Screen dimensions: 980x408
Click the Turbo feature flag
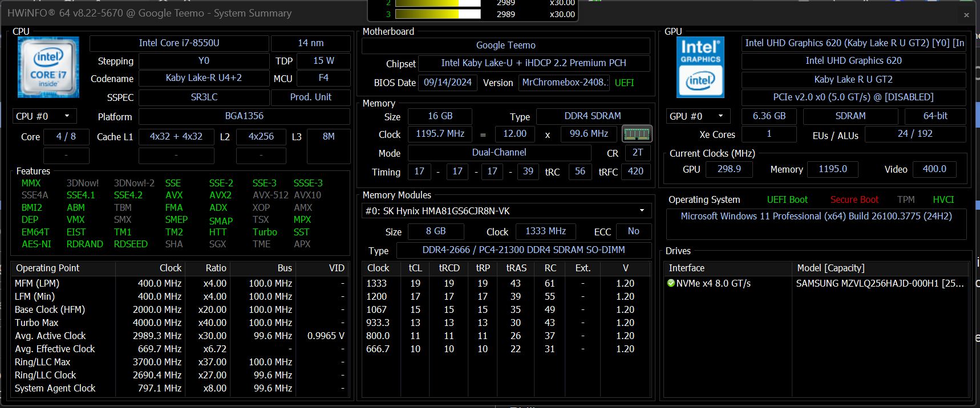[265, 232]
